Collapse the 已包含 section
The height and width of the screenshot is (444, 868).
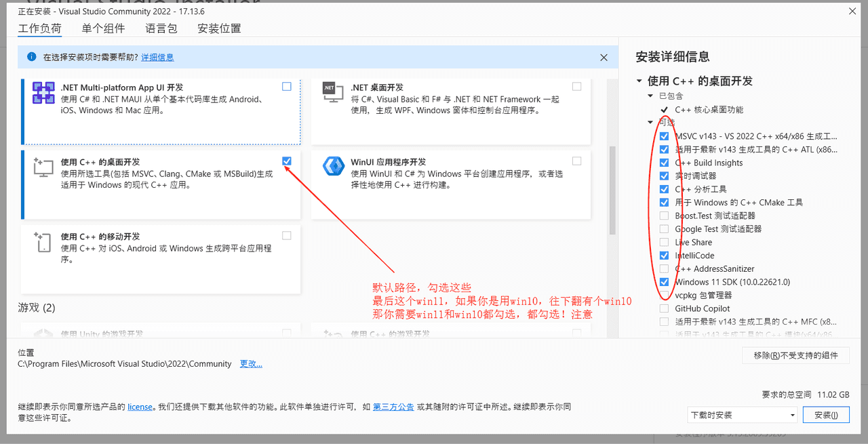[x=650, y=96]
